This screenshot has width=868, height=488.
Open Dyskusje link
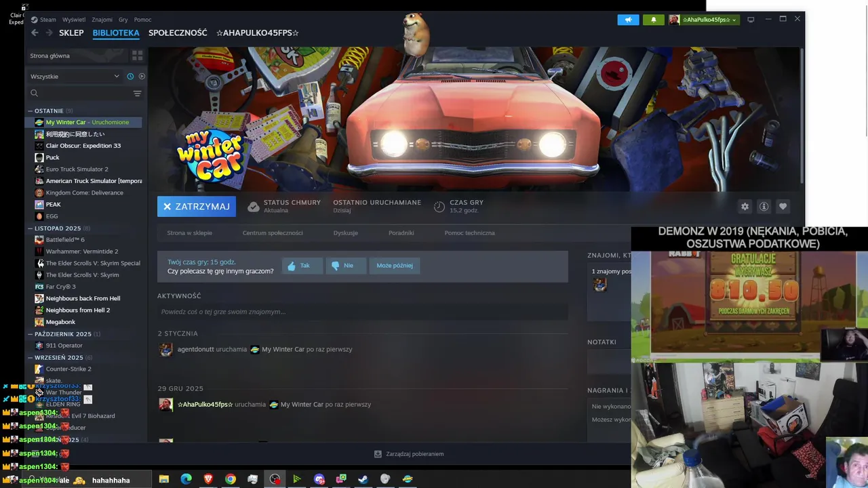click(x=346, y=232)
